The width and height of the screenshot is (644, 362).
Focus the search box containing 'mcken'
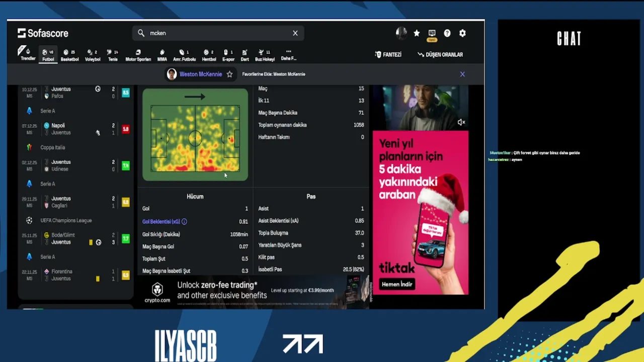[218, 33]
